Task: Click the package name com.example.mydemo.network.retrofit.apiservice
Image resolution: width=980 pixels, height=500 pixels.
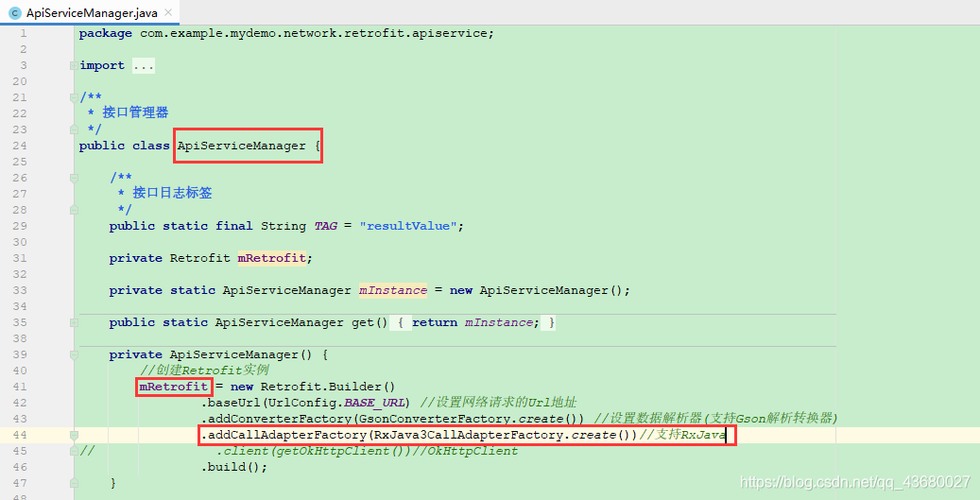Action: [315, 33]
